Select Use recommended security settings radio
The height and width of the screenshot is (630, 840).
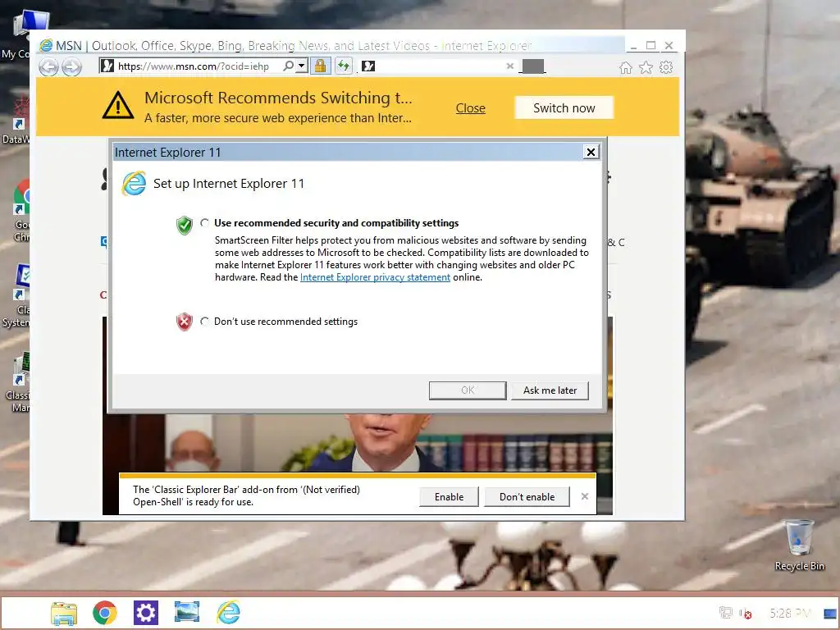pos(204,223)
